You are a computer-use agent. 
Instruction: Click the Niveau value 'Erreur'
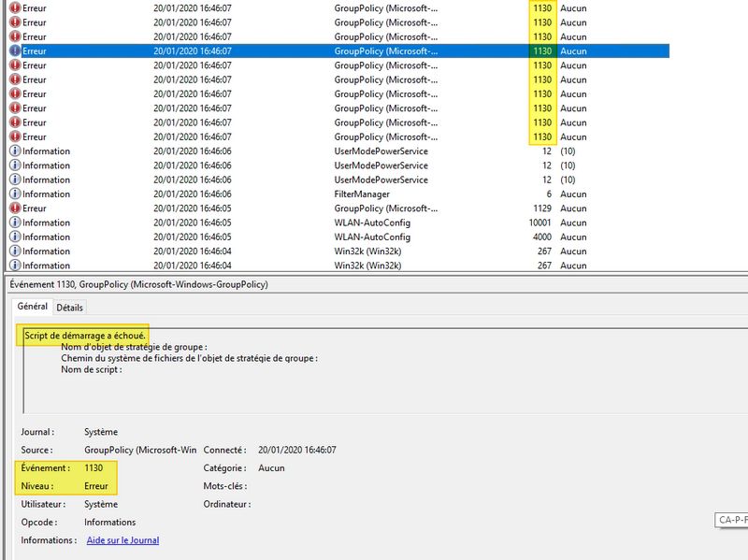pos(96,486)
